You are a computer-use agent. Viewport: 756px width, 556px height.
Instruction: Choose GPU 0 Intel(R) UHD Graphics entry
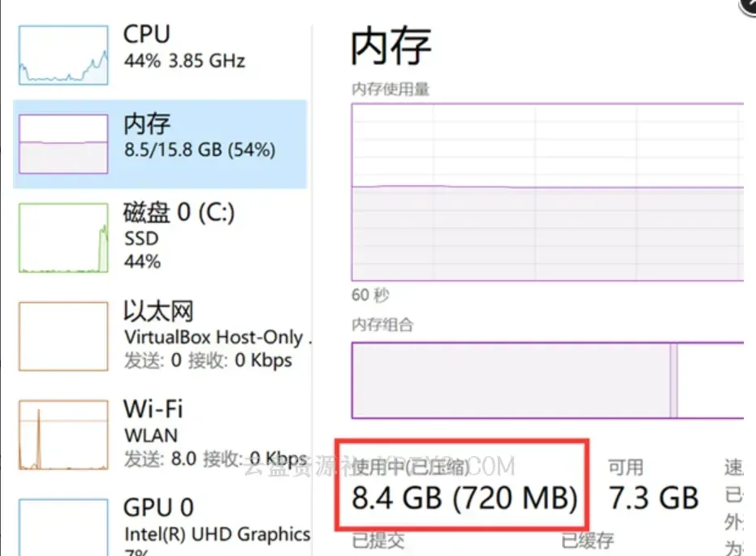217,533
